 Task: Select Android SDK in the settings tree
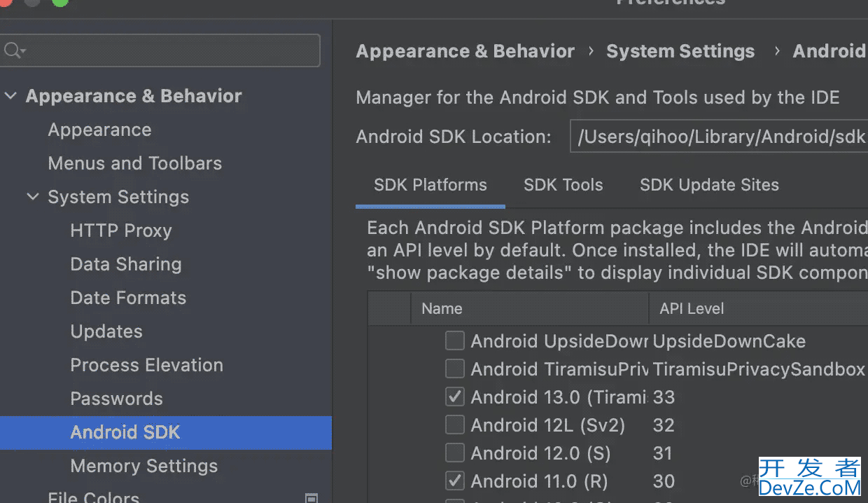(x=166, y=432)
